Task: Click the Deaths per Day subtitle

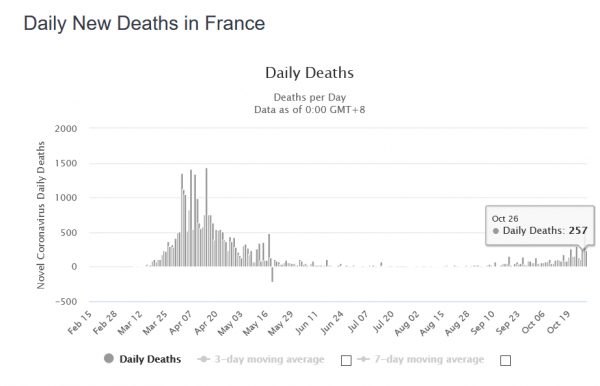Action: (310, 97)
